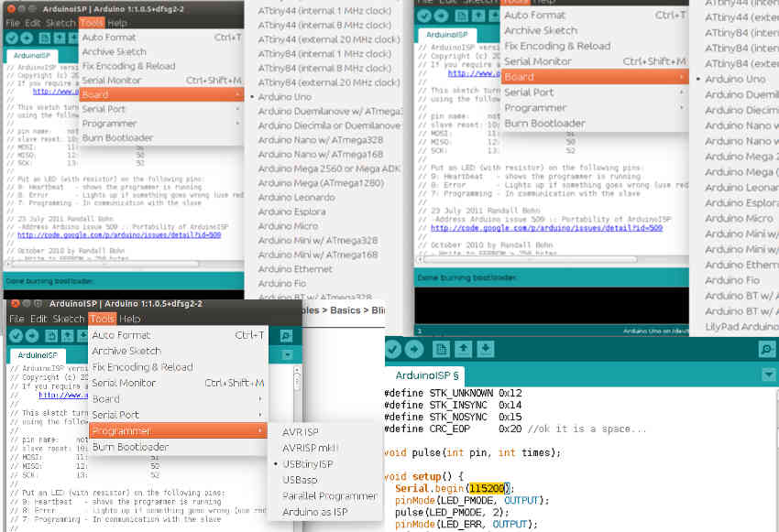The image size is (779, 532).
Task: Click New sketch icon in bottom-left window
Action: [51, 336]
